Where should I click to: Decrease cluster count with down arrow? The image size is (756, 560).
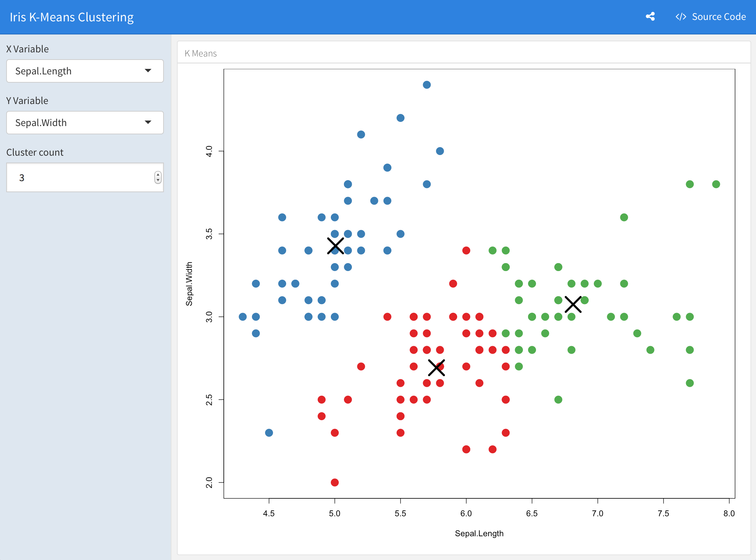tap(158, 180)
